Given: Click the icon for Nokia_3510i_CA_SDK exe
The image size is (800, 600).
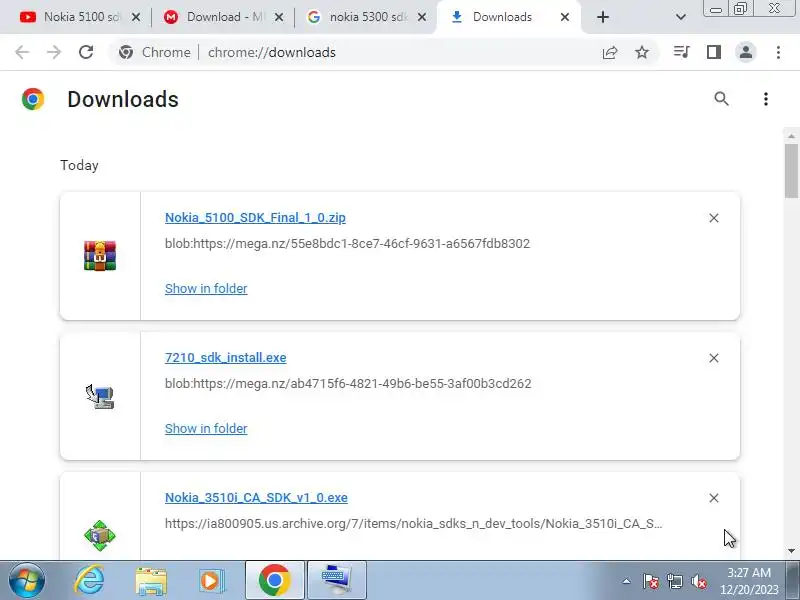Looking at the screenshot, I should (x=100, y=536).
